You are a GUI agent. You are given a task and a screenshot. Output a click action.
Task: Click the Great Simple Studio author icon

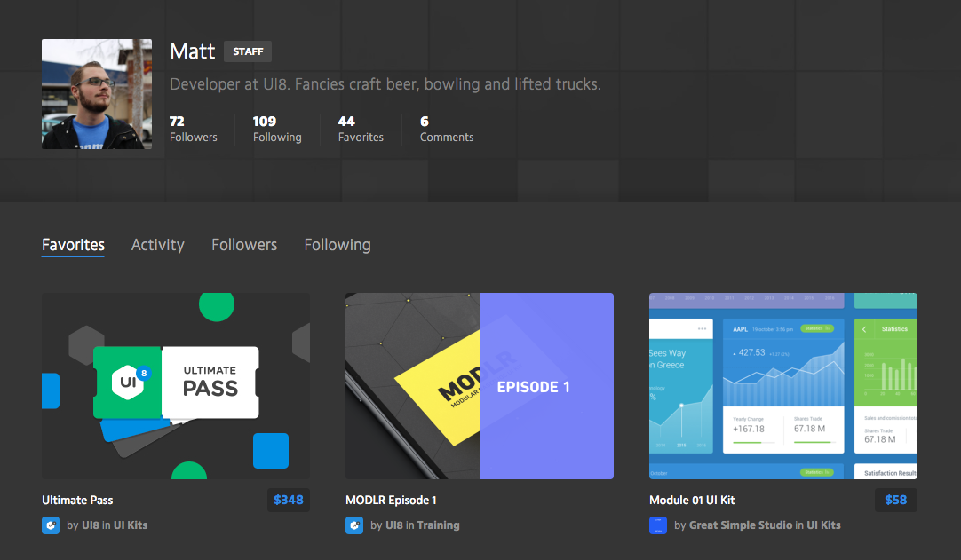(658, 525)
